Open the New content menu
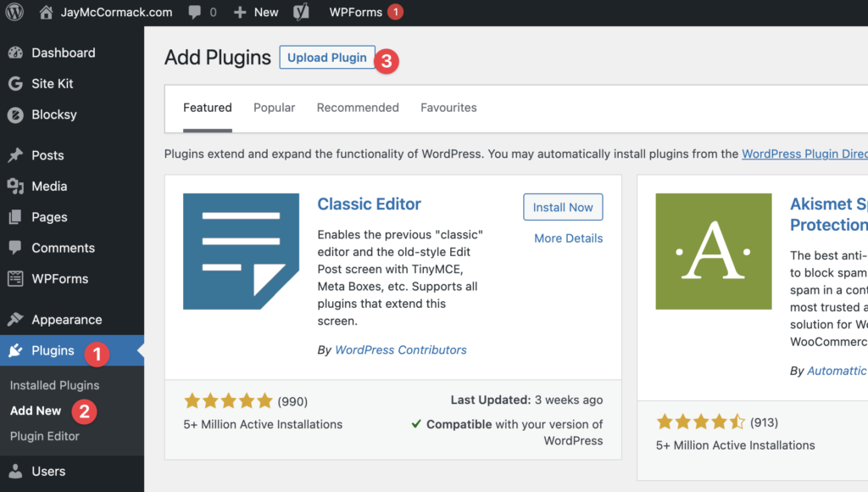The image size is (868, 492). 266,12
